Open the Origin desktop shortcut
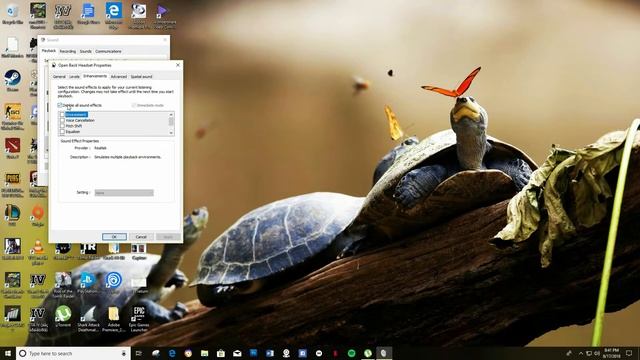The height and width of the screenshot is (360, 640). [38, 216]
